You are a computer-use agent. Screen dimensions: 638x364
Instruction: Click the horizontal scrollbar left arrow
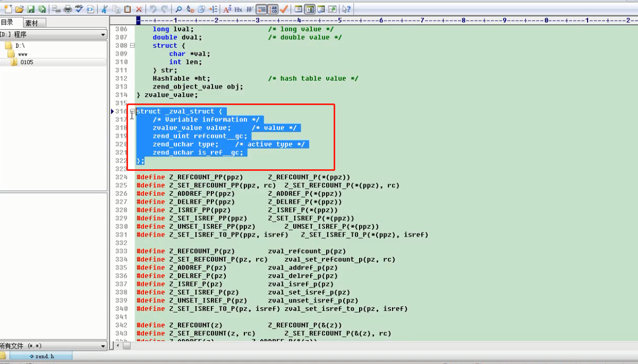coord(118,346)
